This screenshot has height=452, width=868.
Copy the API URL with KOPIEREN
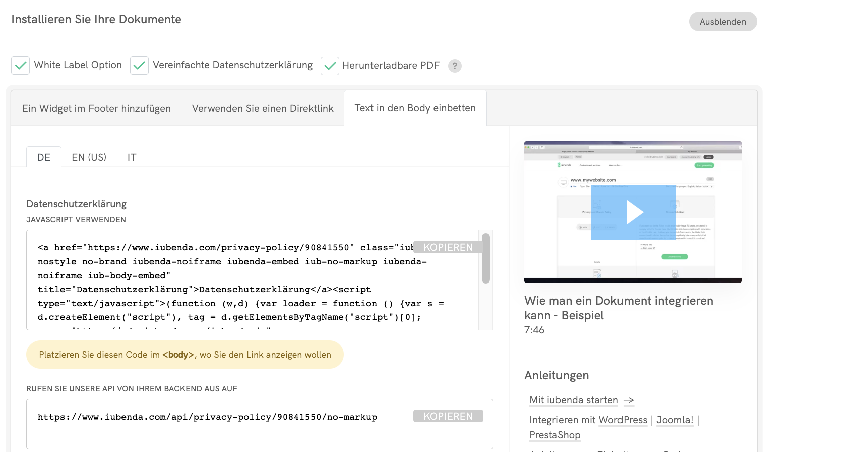pos(448,416)
